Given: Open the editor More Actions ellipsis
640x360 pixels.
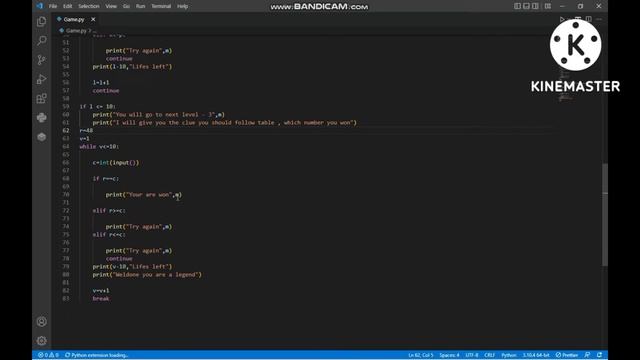Looking at the screenshot, I should point(599,19).
